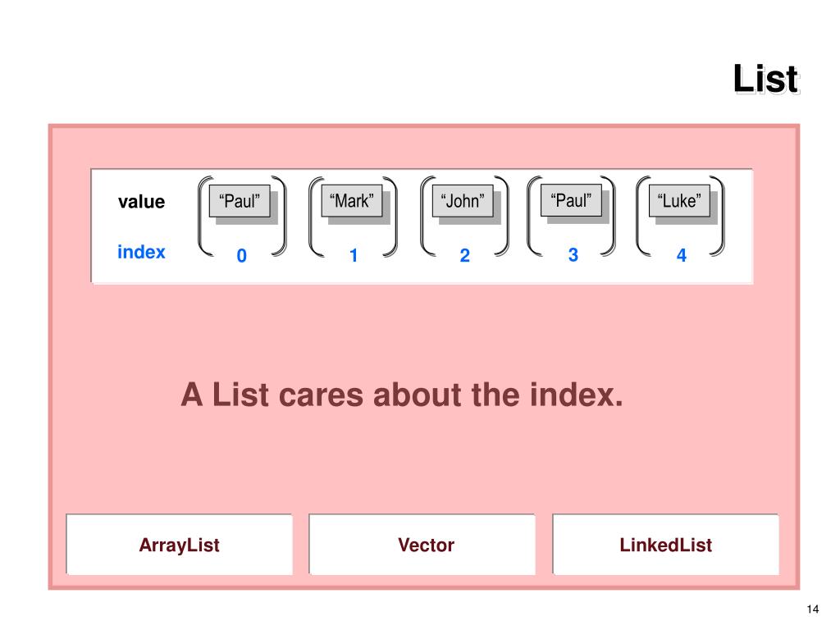Click index number 3

pyautogui.click(x=573, y=254)
